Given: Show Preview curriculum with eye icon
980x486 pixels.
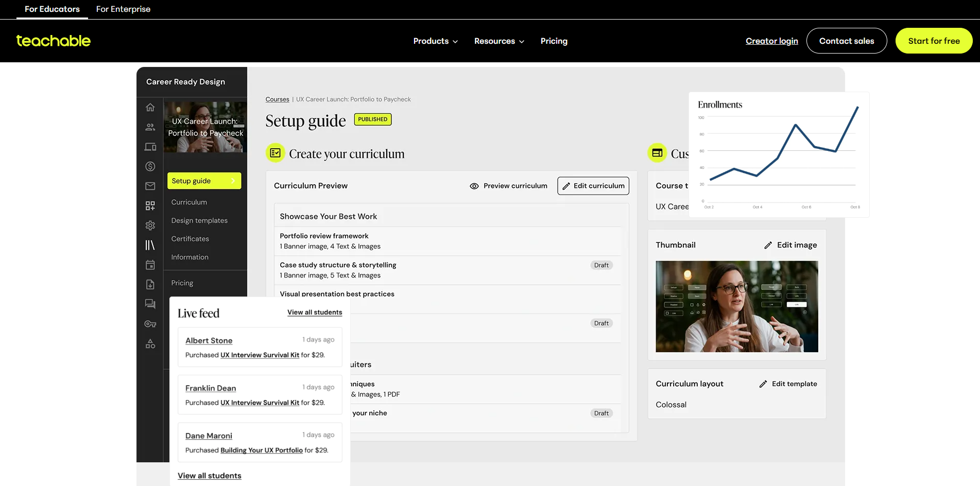Looking at the screenshot, I should [508, 186].
